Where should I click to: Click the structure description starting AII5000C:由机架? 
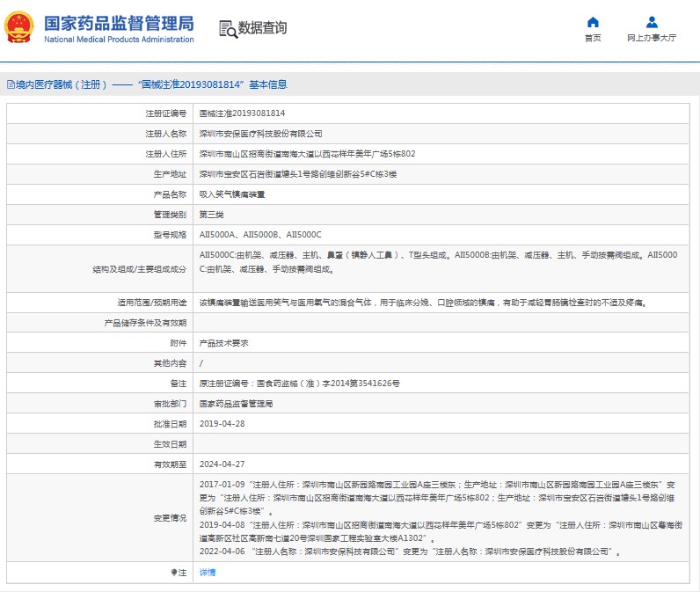(x=439, y=262)
